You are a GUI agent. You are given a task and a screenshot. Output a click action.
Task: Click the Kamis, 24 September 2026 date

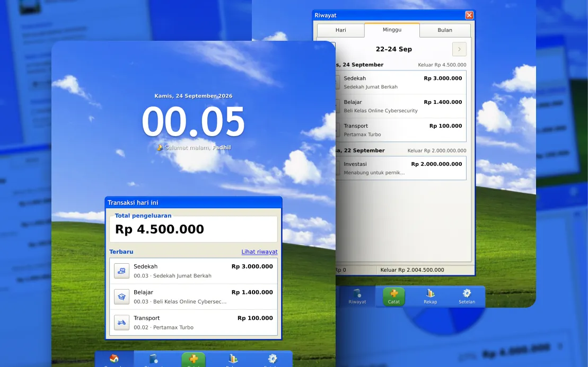pos(194,96)
